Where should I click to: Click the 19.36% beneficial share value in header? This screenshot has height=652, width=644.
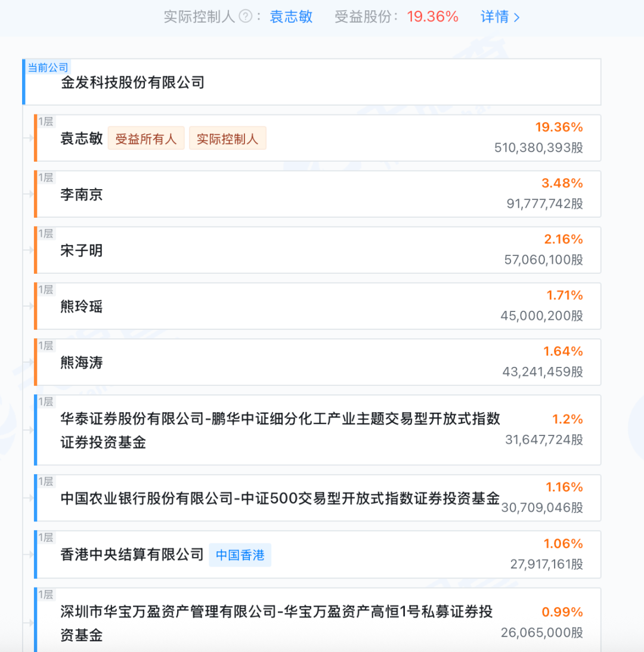(432, 17)
